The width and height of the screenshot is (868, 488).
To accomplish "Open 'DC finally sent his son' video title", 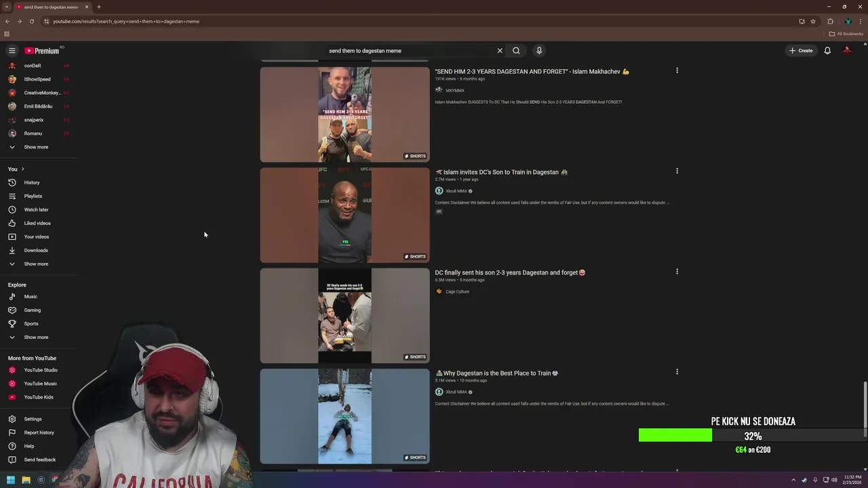I will 510,272.
